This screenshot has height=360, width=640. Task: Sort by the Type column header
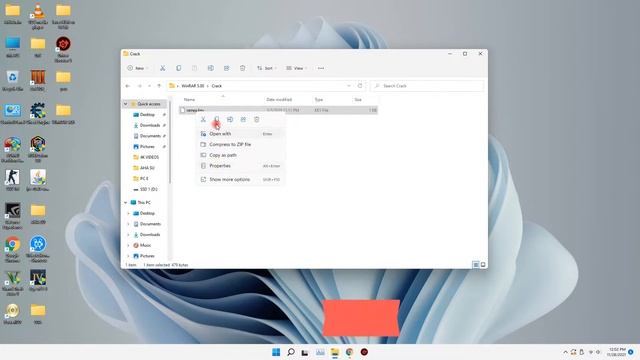tap(319, 100)
